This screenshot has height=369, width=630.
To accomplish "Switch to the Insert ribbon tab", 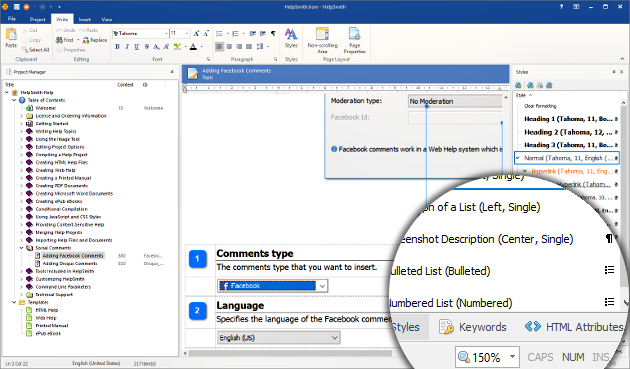I will pyautogui.click(x=84, y=19).
